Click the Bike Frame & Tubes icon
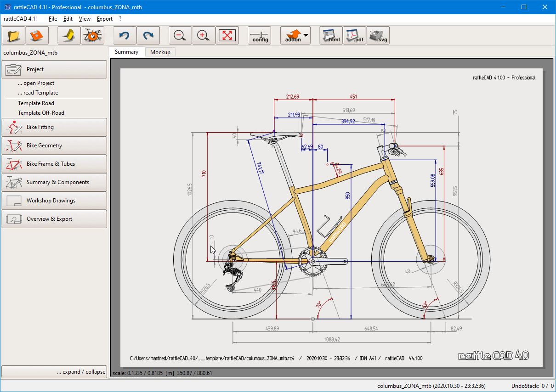Screen dimensions: 556x392 [14, 164]
